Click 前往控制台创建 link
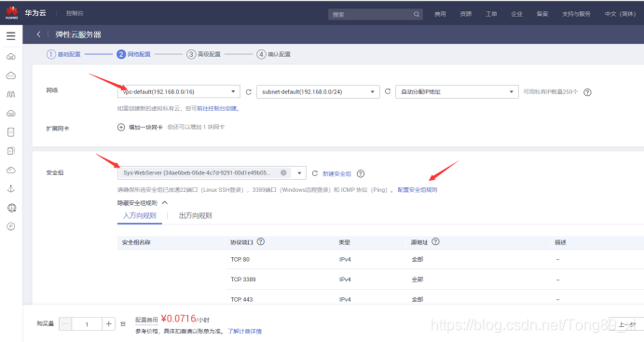 (x=217, y=108)
